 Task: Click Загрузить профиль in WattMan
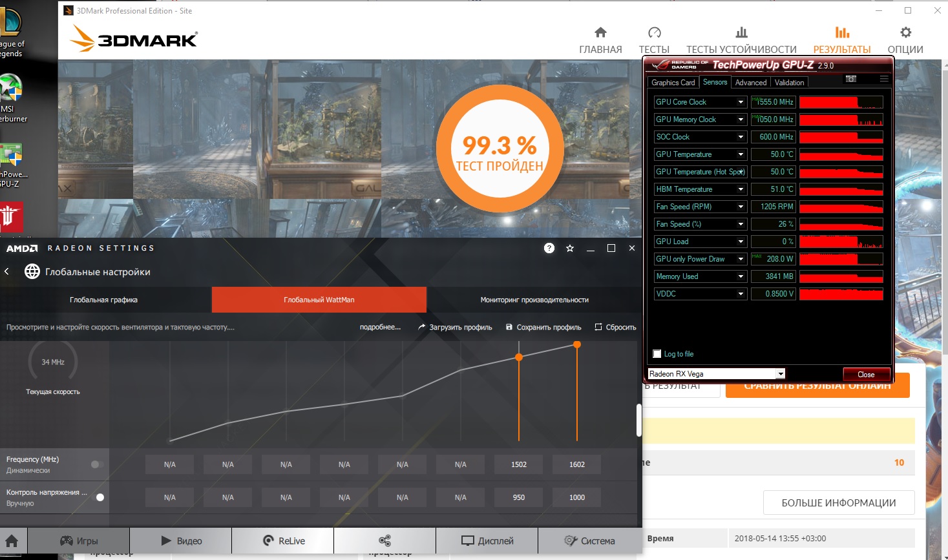455,327
